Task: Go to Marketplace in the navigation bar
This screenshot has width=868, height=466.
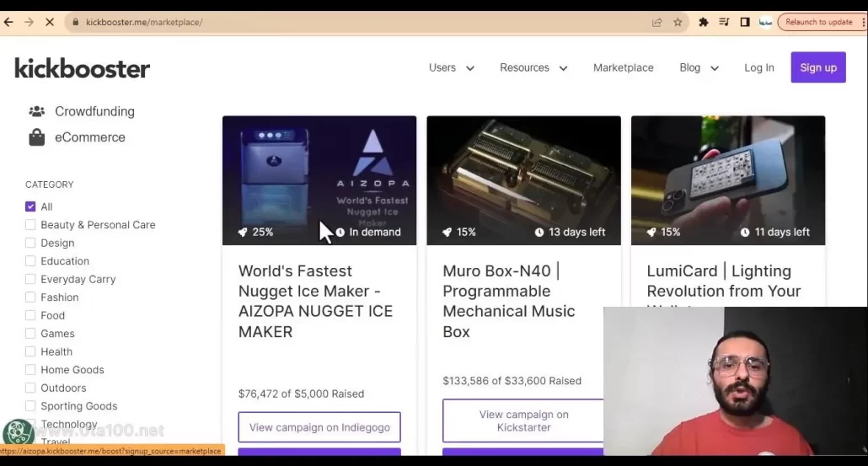Action: point(623,67)
